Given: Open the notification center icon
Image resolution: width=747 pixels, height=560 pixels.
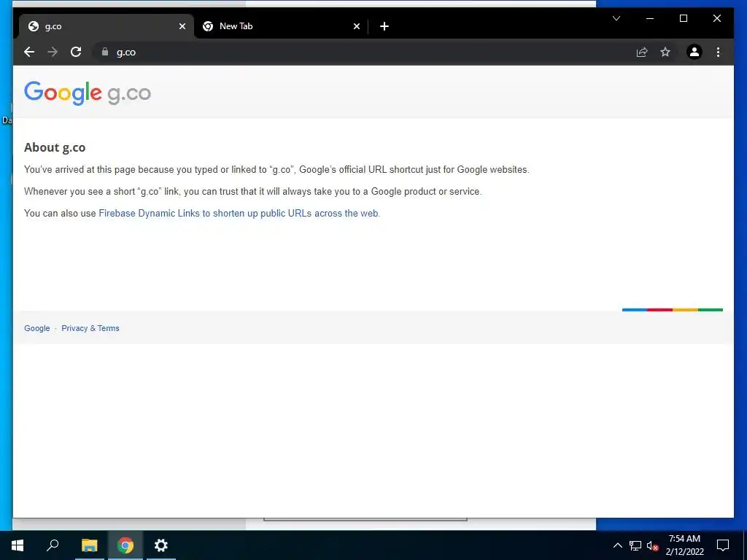Looking at the screenshot, I should click(723, 545).
